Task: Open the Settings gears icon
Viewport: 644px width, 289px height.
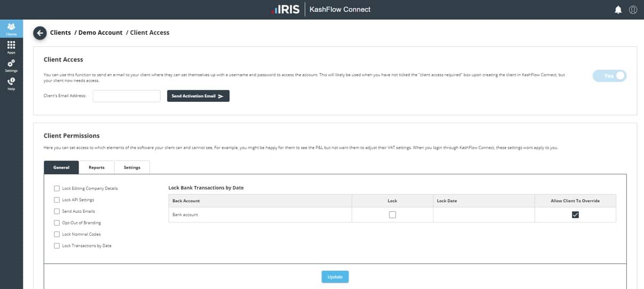Action: click(11, 65)
